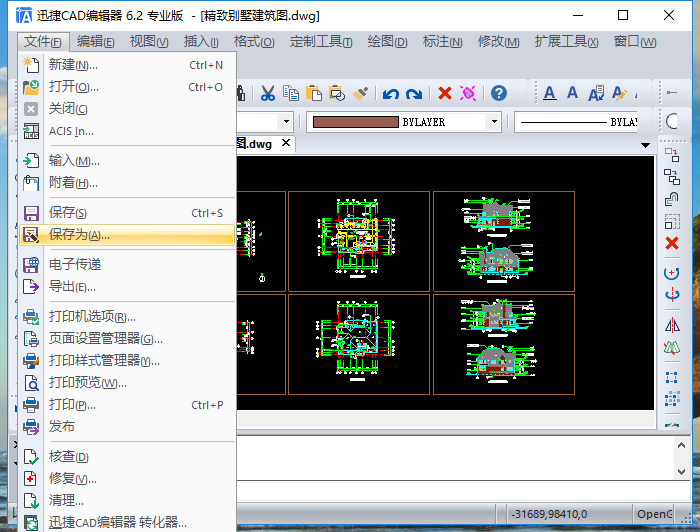Open 页面设置管理器(G)... entry
The height and width of the screenshot is (532, 700).
127,339
